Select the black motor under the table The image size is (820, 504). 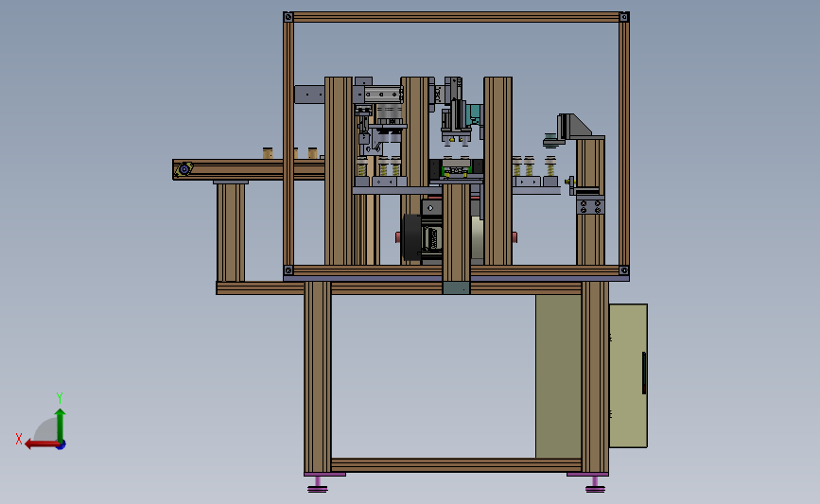pyautogui.click(x=412, y=237)
